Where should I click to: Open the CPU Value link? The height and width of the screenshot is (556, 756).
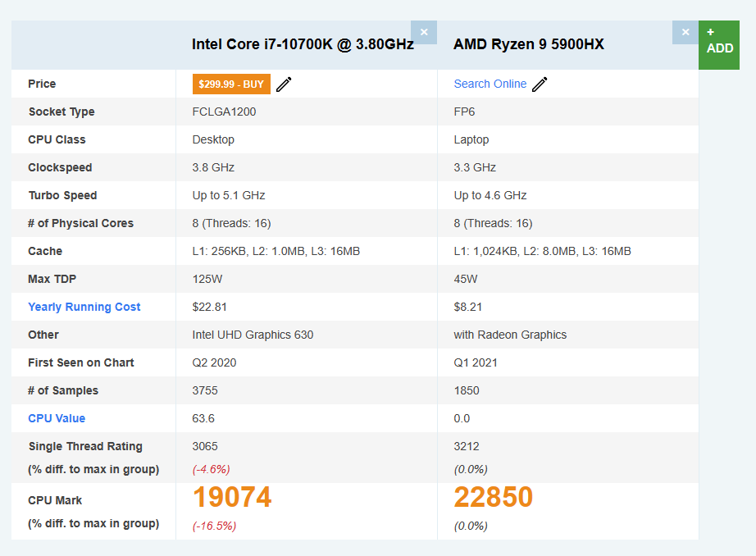[x=57, y=418]
